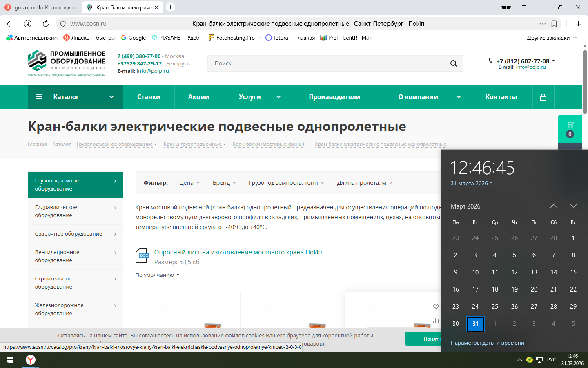Add the product to favorites with the heart icon

[x=436, y=307]
